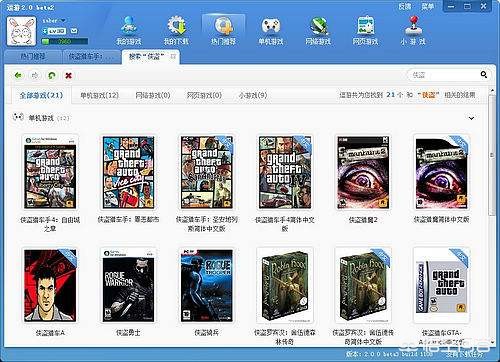Viewport: 500px width, 362px height.
Task: Click title text 侠盗猎车A
Action: pyautogui.click(x=50, y=333)
